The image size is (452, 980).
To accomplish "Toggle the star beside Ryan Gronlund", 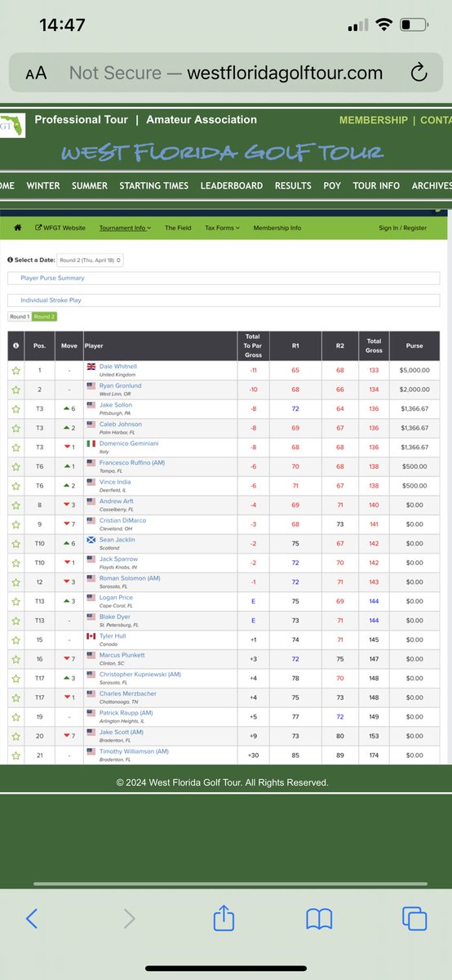I will [x=15, y=390].
